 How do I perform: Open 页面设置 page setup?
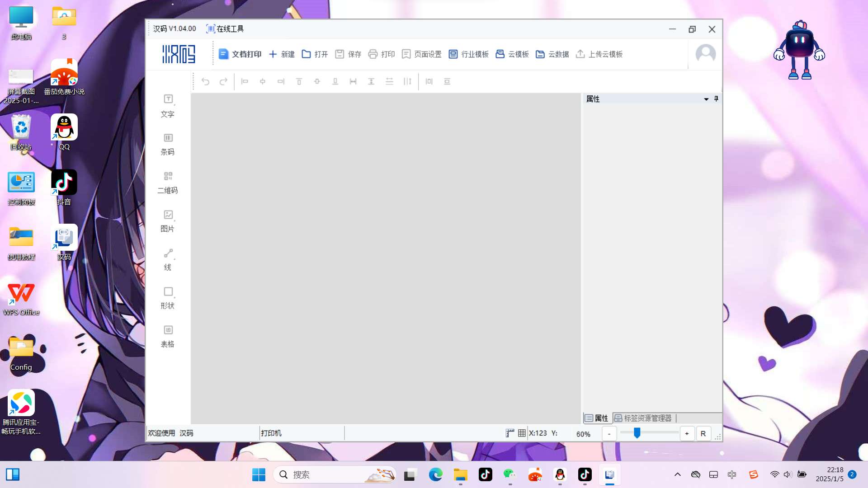[x=421, y=54]
